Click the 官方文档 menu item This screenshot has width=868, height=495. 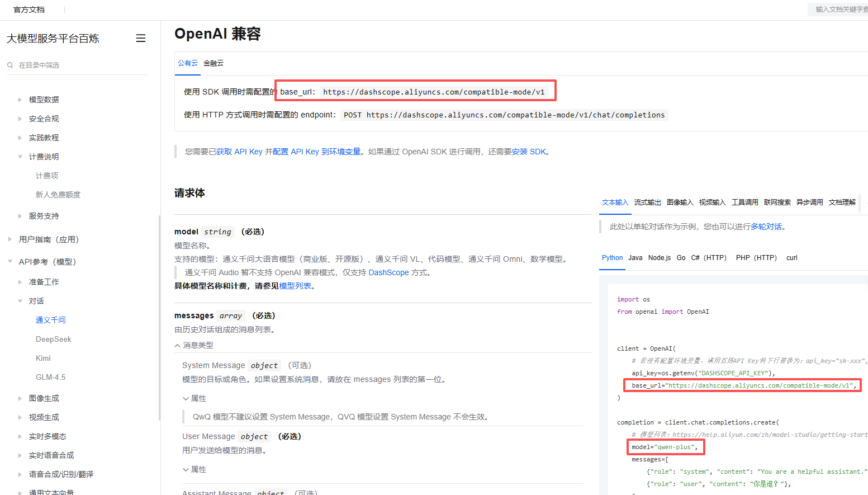[x=29, y=9]
